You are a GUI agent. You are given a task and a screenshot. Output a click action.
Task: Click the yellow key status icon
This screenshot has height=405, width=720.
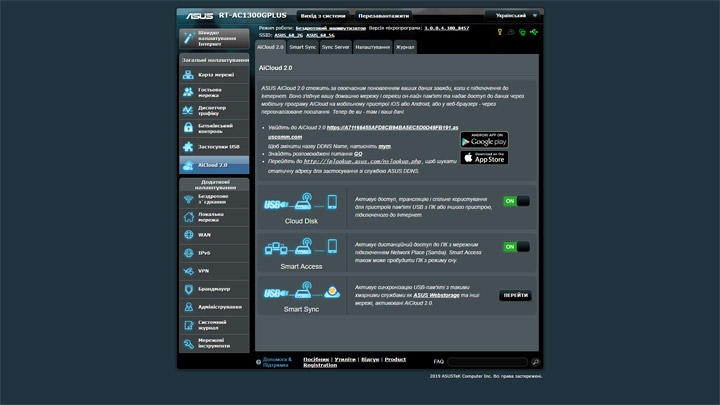pos(500,32)
